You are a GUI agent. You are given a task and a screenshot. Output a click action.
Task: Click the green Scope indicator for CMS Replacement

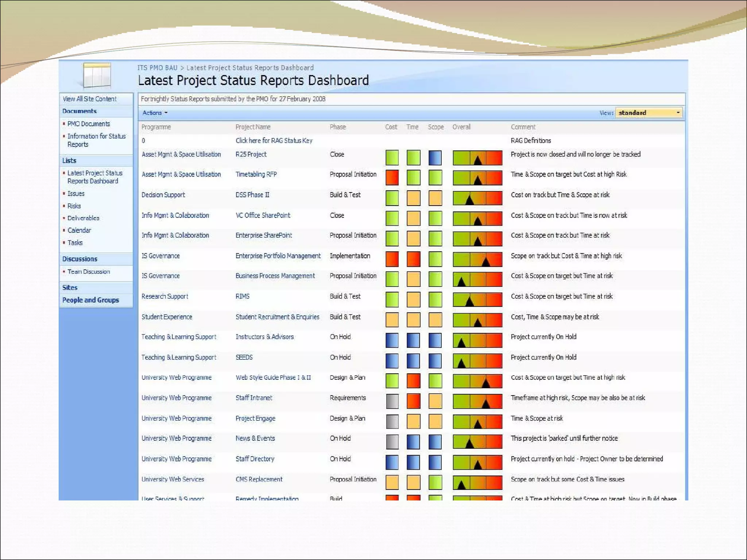pos(435,482)
